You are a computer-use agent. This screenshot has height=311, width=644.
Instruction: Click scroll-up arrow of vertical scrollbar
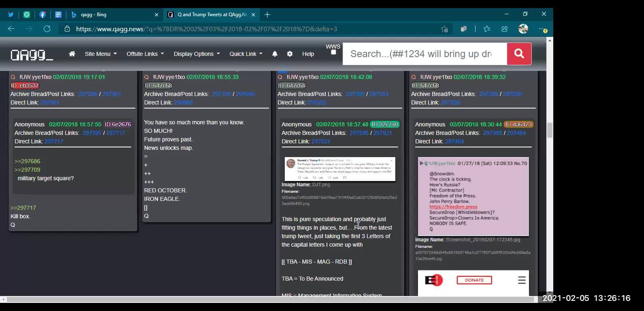(550, 40)
